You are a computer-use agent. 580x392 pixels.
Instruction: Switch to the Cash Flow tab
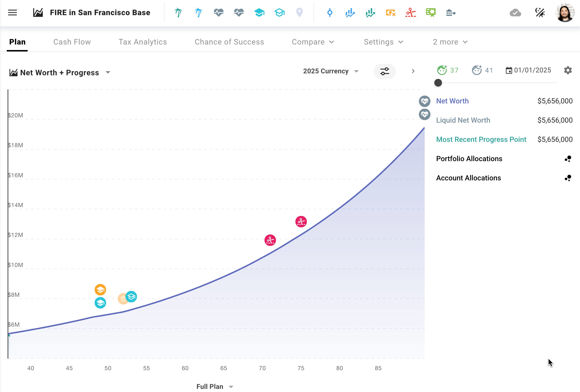coord(72,42)
